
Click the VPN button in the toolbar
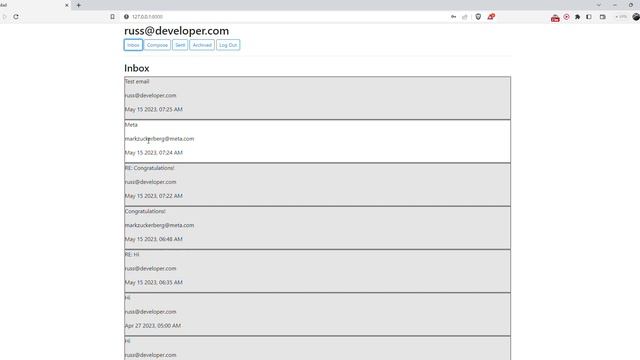pos(621,17)
